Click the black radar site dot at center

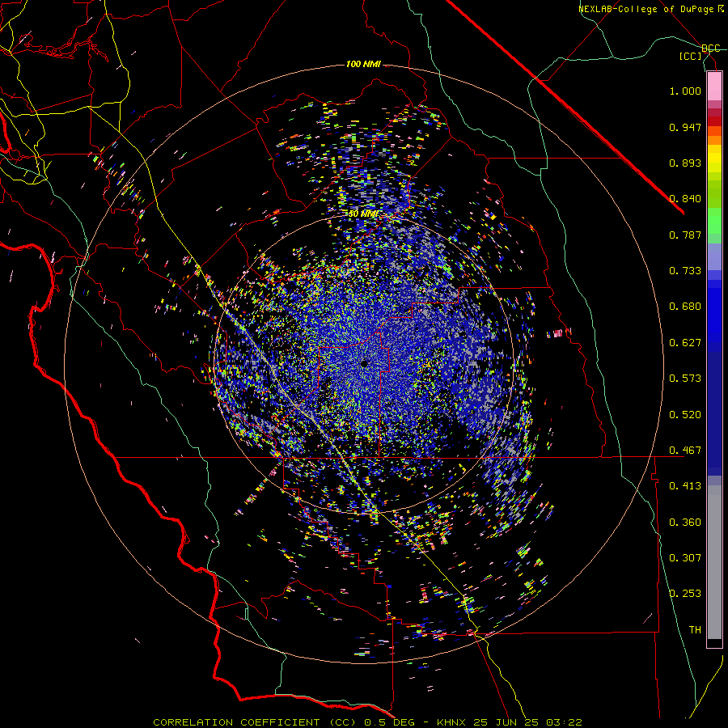coord(364,363)
